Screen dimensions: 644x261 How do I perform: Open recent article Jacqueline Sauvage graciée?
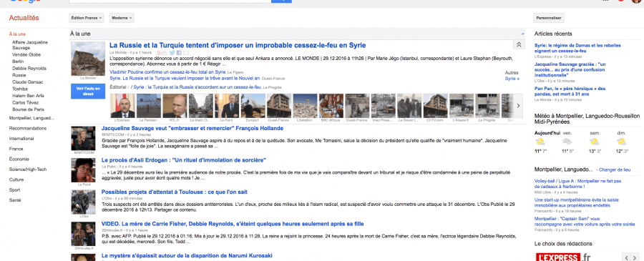[570, 70]
